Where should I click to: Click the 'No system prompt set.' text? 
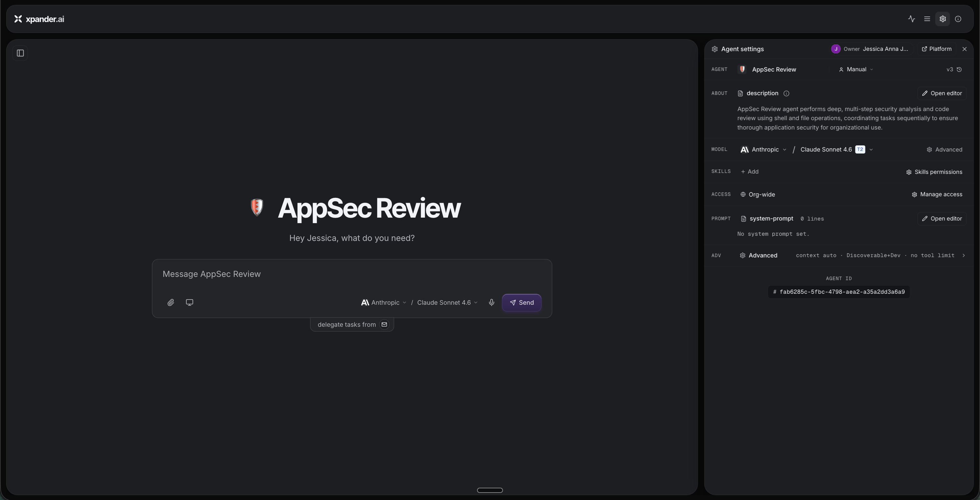(773, 234)
